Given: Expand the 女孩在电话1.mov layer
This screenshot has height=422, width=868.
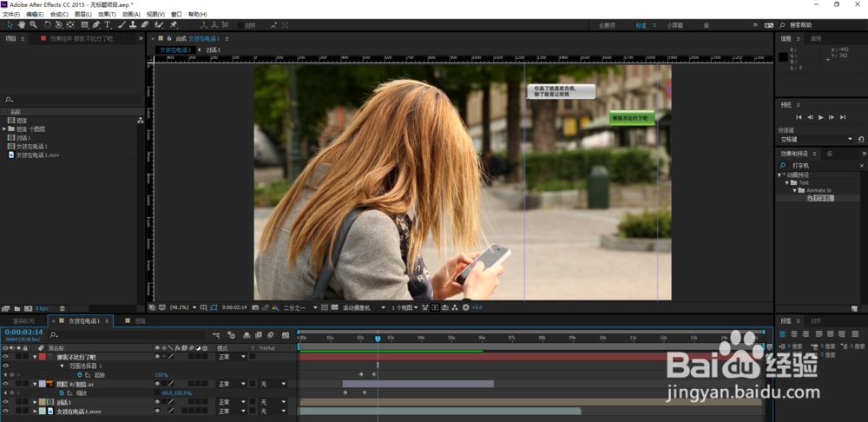Looking at the screenshot, I should (x=35, y=411).
